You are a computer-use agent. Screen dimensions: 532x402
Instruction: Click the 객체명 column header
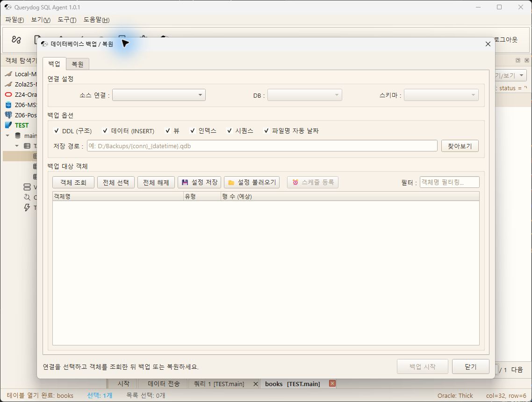(118, 196)
